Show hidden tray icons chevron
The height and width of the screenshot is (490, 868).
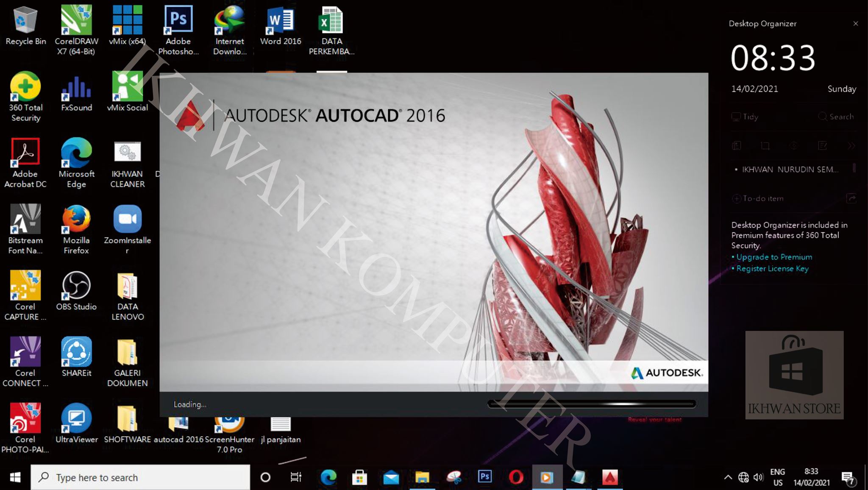728,478
